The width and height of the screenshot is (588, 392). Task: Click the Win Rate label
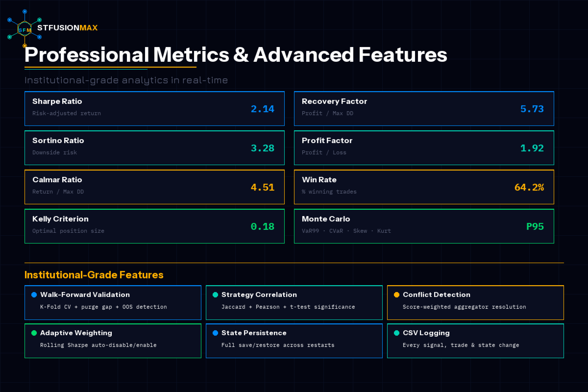(x=319, y=180)
